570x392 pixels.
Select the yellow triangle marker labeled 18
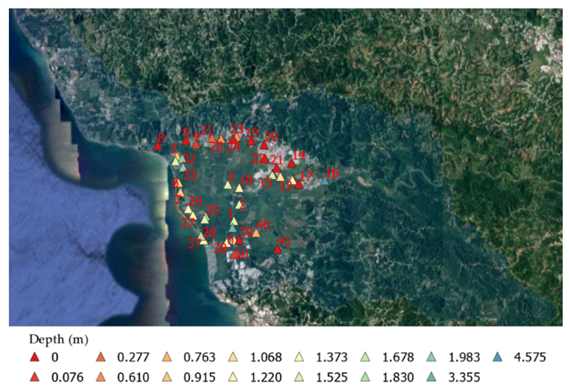pos(239,188)
